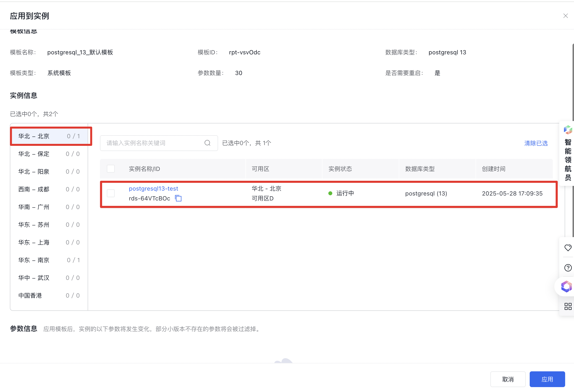Open the four-square grid icon

coord(568,306)
